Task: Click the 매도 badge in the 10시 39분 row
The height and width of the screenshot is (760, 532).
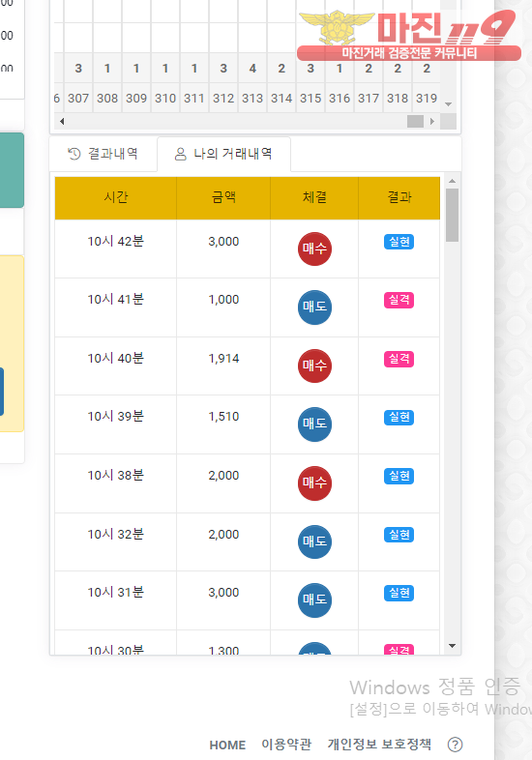Action: (x=314, y=424)
